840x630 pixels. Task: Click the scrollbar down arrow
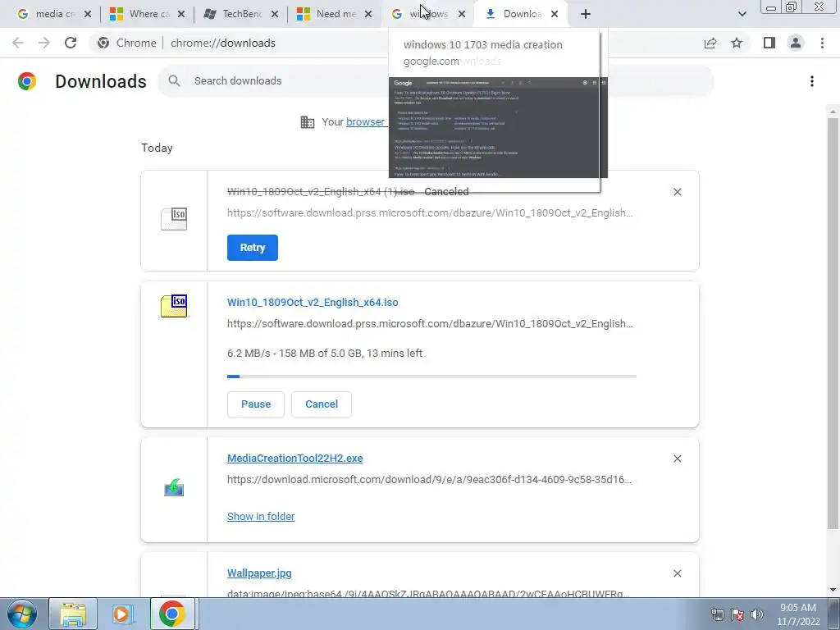pos(833,590)
